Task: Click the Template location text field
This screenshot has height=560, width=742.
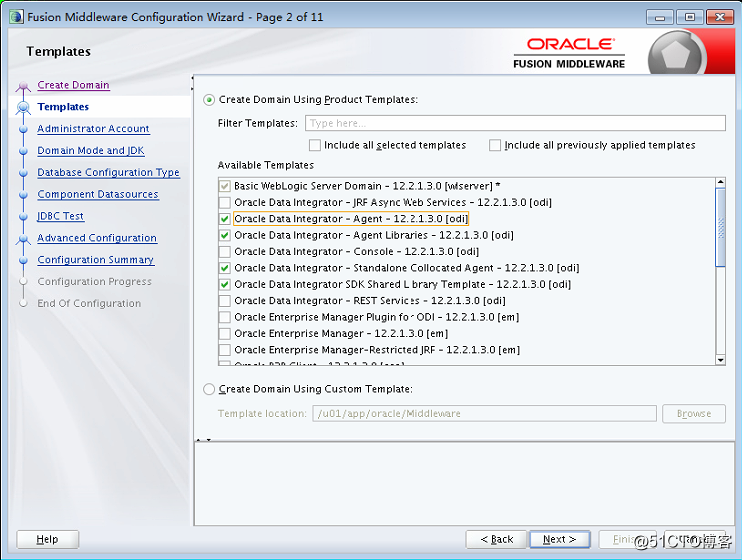Action: 484,413
